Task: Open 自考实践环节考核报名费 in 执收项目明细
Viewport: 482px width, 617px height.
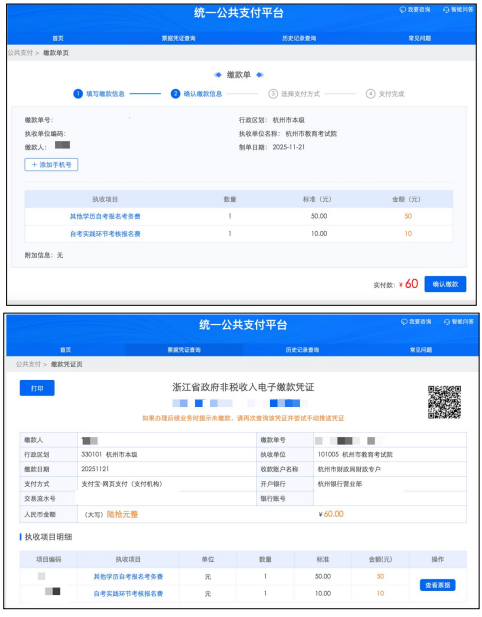Action: click(128, 594)
